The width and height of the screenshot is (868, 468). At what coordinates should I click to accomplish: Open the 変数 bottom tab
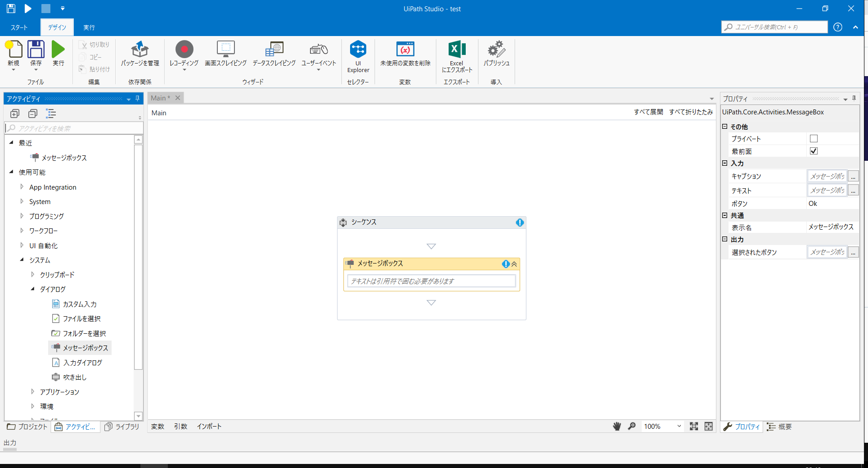click(x=157, y=427)
